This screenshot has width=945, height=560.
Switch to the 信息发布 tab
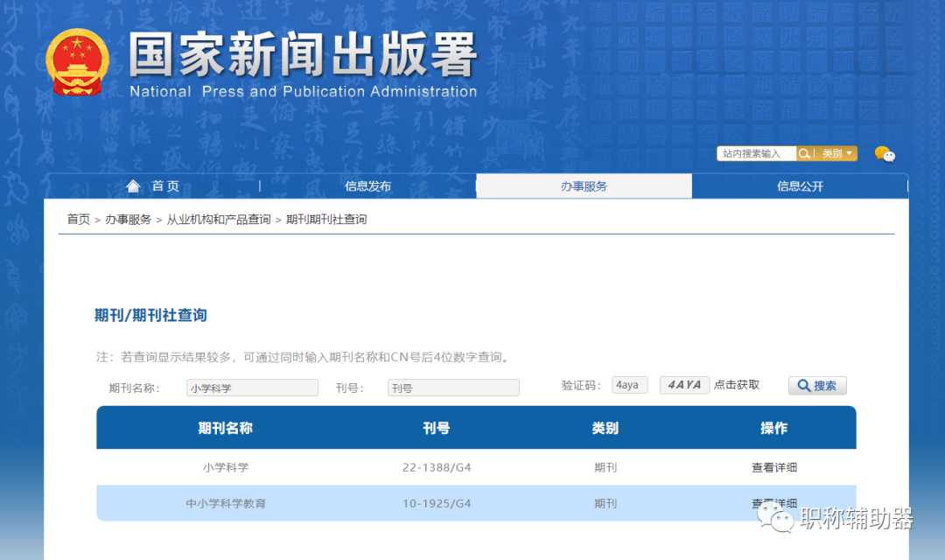pos(367,185)
